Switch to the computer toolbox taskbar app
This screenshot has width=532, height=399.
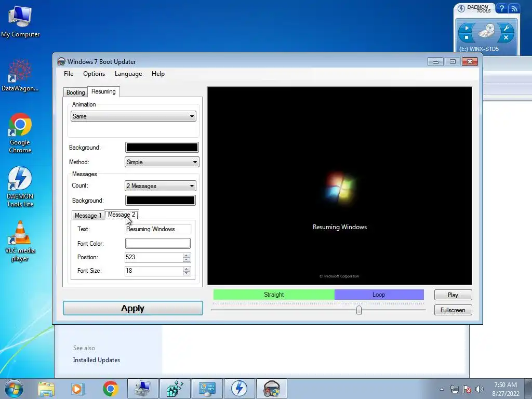click(x=142, y=389)
